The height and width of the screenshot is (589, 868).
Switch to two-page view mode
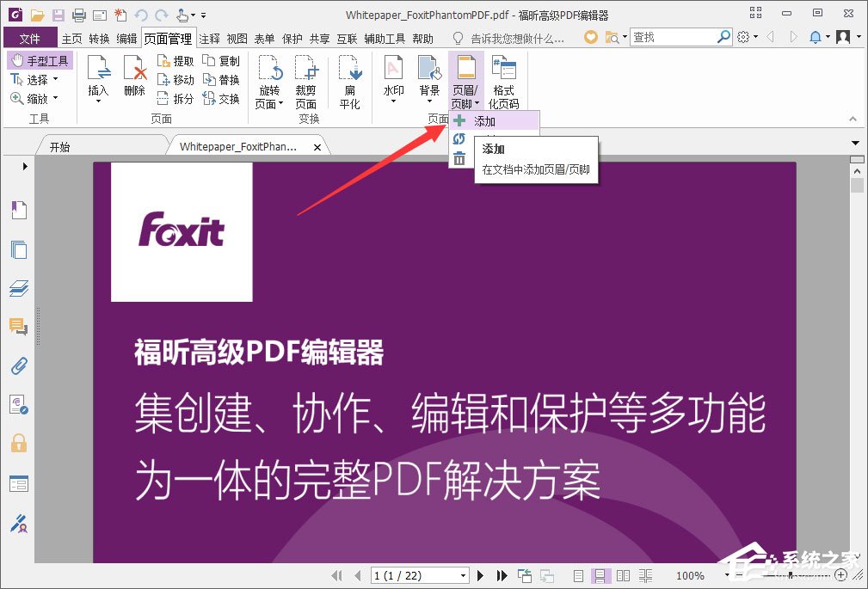(624, 575)
